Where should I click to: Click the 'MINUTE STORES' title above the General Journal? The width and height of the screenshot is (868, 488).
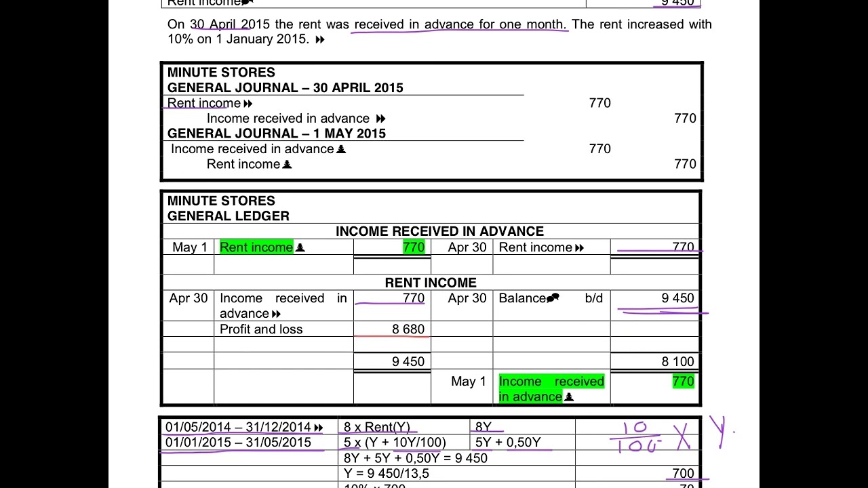click(x=221, y=73)
